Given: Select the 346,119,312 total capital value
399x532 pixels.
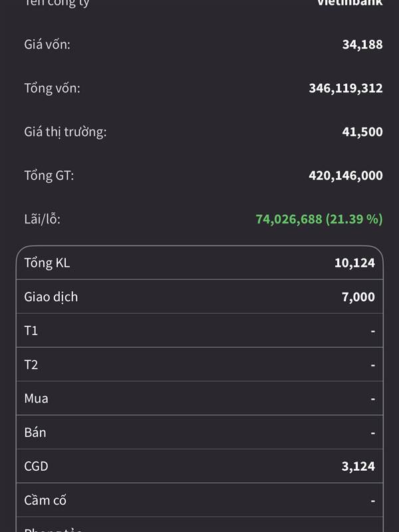Looking at the screenshot, I should coord(346,88).
